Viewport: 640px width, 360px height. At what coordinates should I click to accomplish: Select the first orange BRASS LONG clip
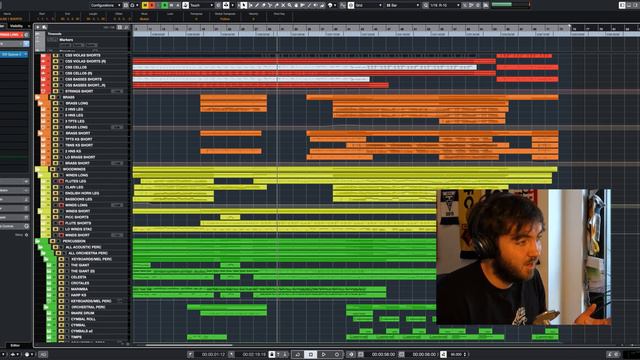click(x=233, y=103)
